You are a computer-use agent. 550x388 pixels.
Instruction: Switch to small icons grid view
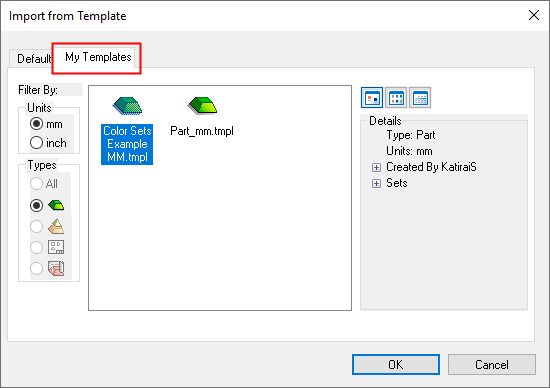[x=396, y=98]
